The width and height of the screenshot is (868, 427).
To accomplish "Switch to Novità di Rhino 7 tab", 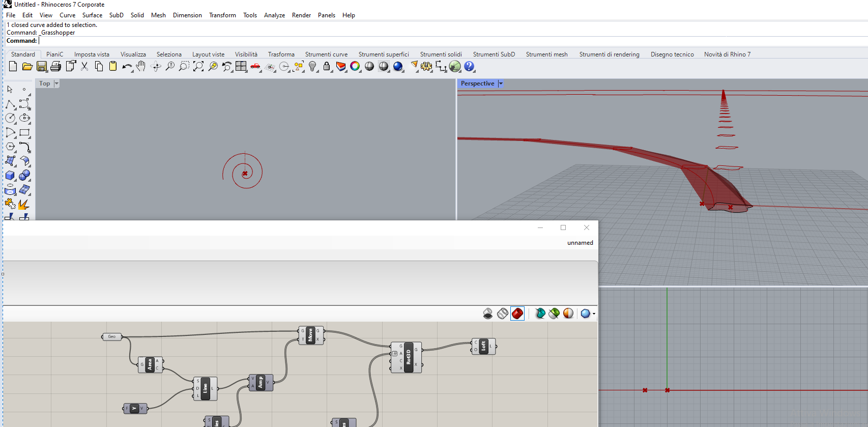I will [728, 54].
